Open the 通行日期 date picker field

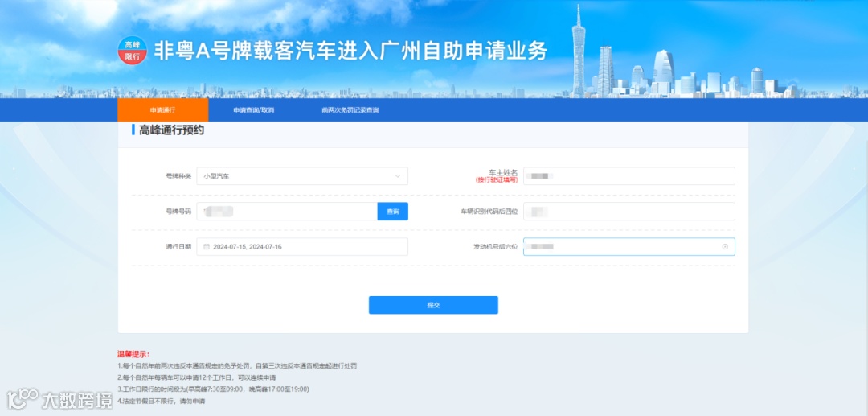(302, 246)
